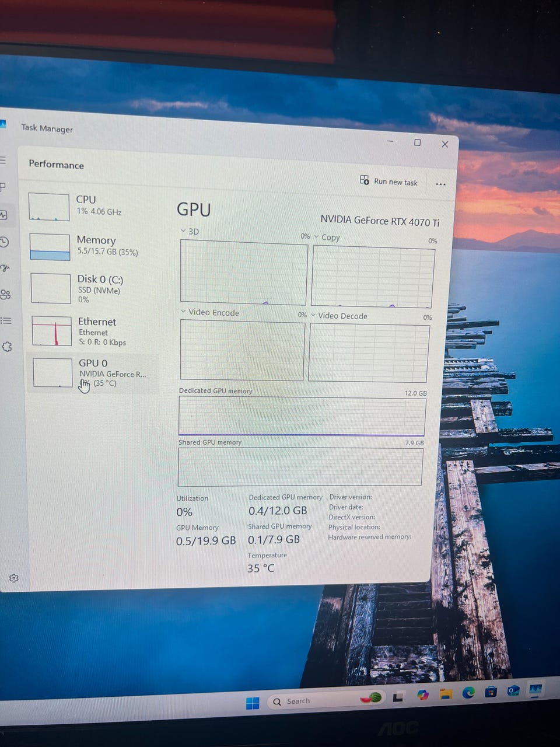
Task: Click the GPU 0 mini graph thumbnail
Action: (x=52, y=373)
